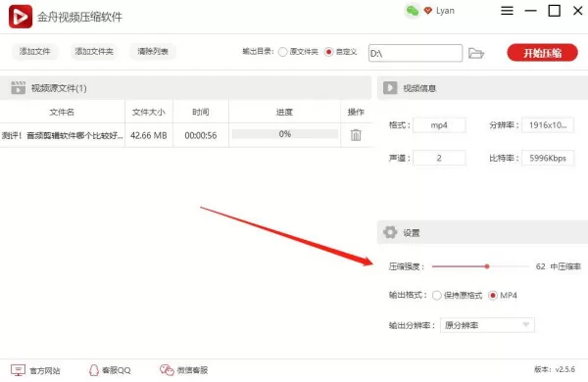Viewport: 588px width, 382px height.
Task: Click the 00:00:56 duration cell
Action: [201, 135]
